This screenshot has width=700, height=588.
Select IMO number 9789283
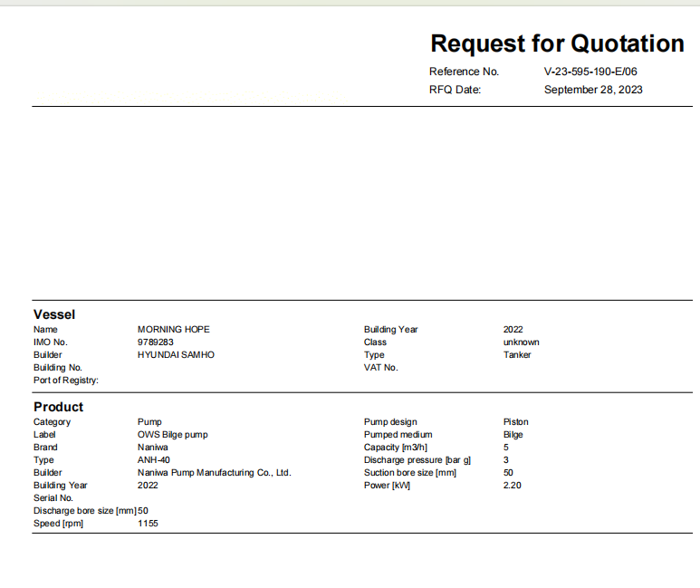[x=155, y=342]
